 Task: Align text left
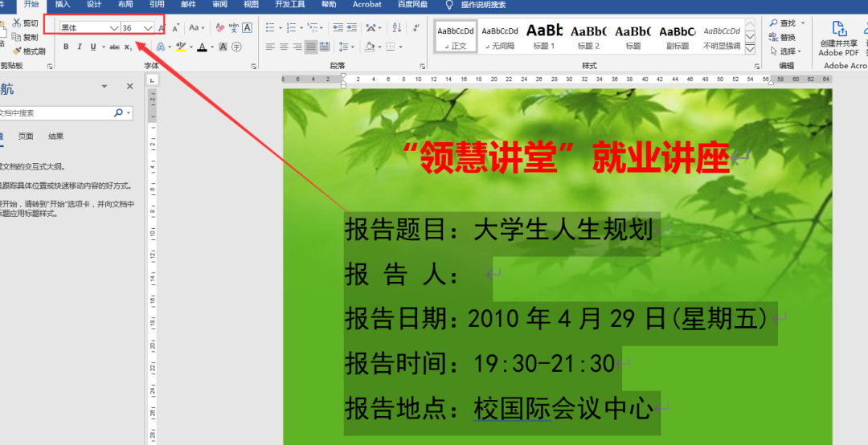click(x=270, y=47)
